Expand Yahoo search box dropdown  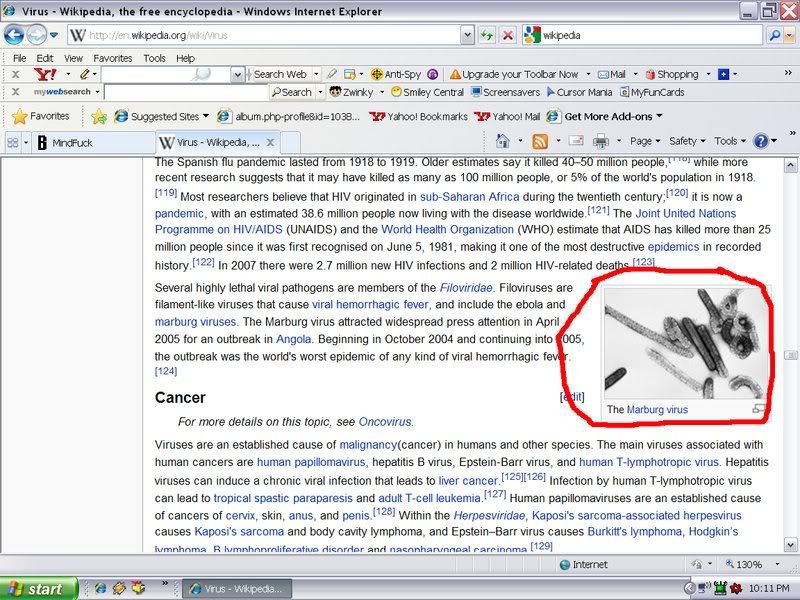[x=237, y=74]
